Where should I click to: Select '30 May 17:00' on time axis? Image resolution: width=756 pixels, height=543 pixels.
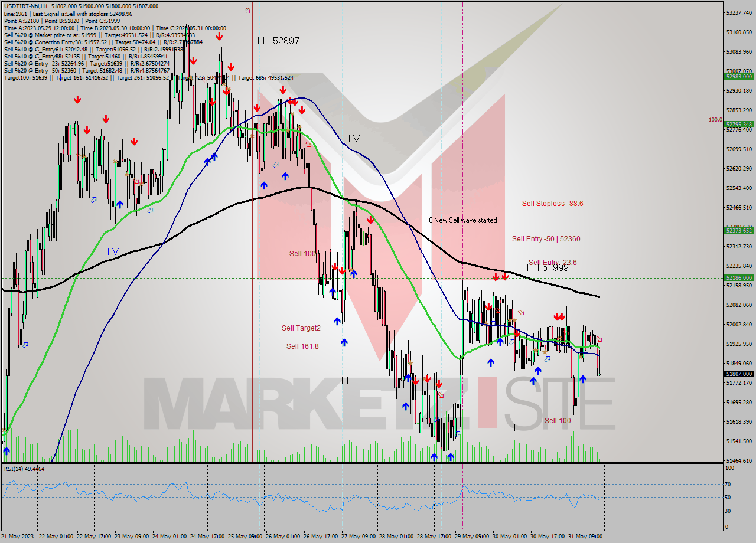point(549,537)
